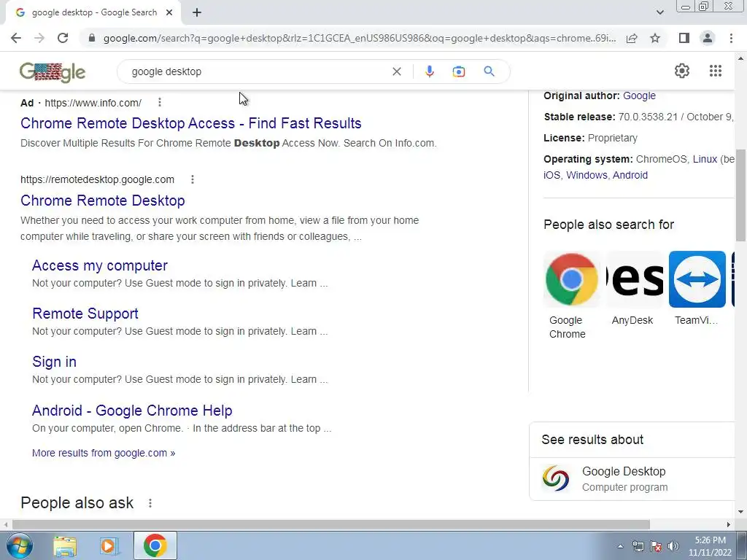Click the address bar URL
This screenshot has width=747, height=560.
coord(359,38)
